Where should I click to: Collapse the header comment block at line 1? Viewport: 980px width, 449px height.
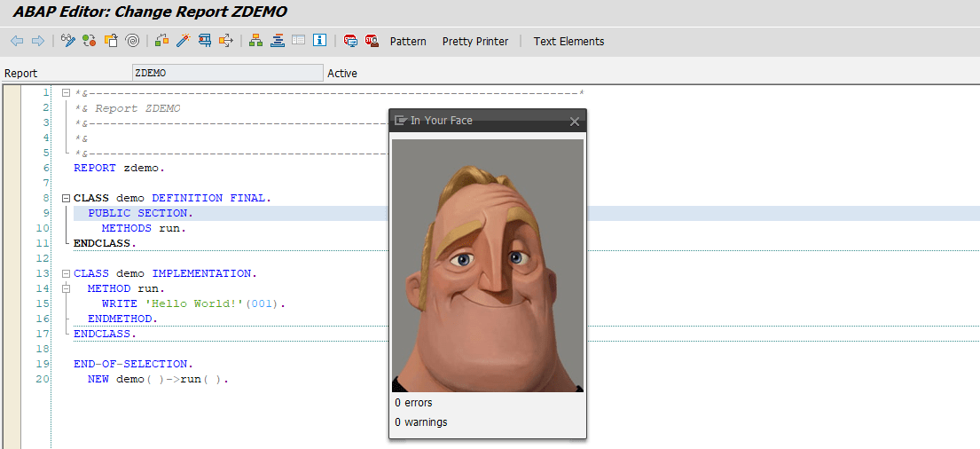click(67, 93)
